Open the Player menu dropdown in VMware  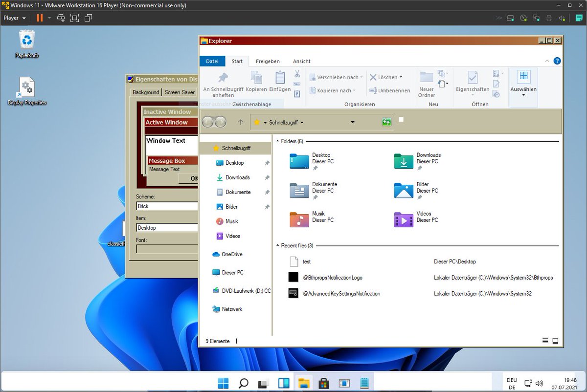pos(15,18)
